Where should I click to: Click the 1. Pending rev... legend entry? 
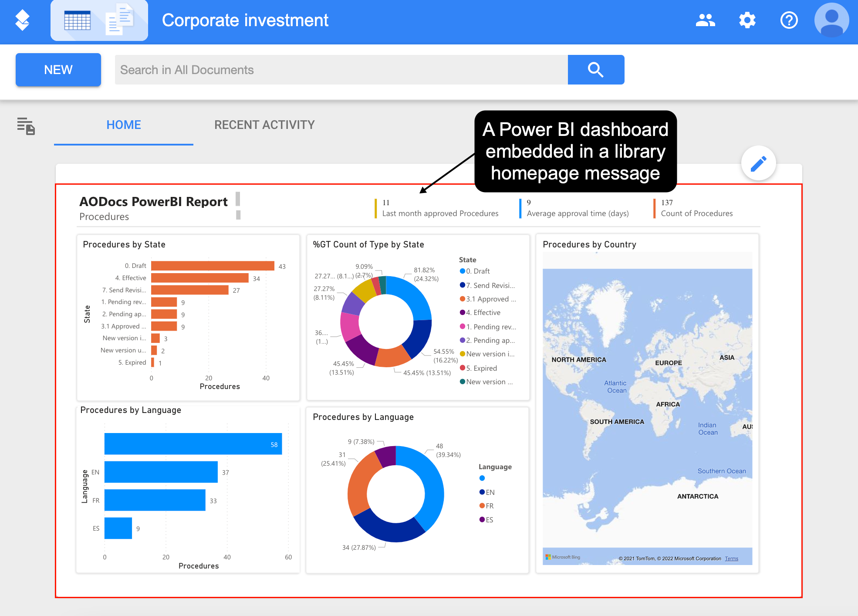coord(488,327)
